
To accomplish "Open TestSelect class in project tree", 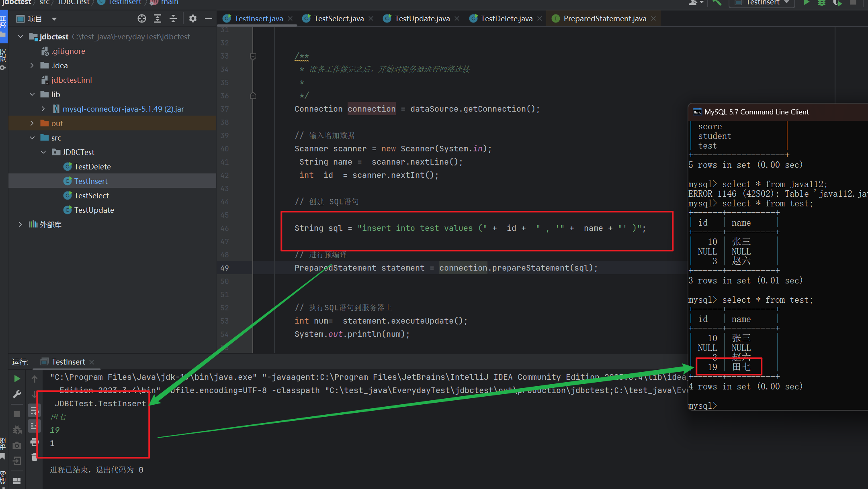I will [x=92, y=196].
